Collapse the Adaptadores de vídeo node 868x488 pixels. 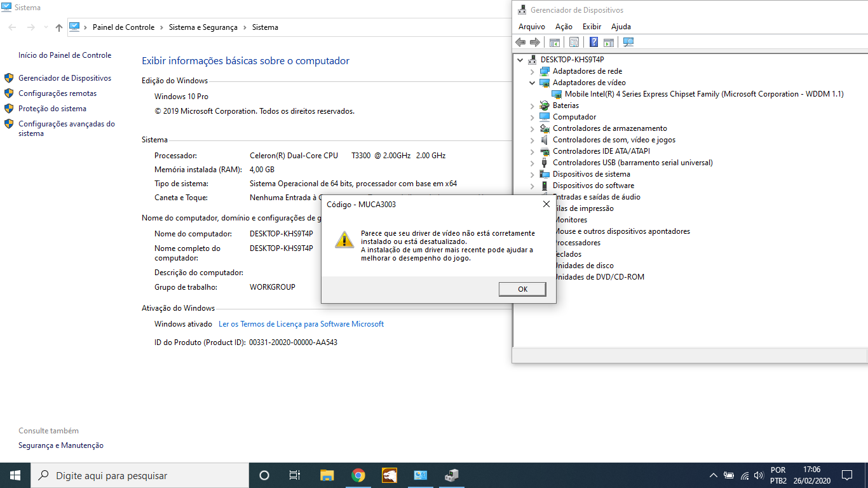pos(532,83)
